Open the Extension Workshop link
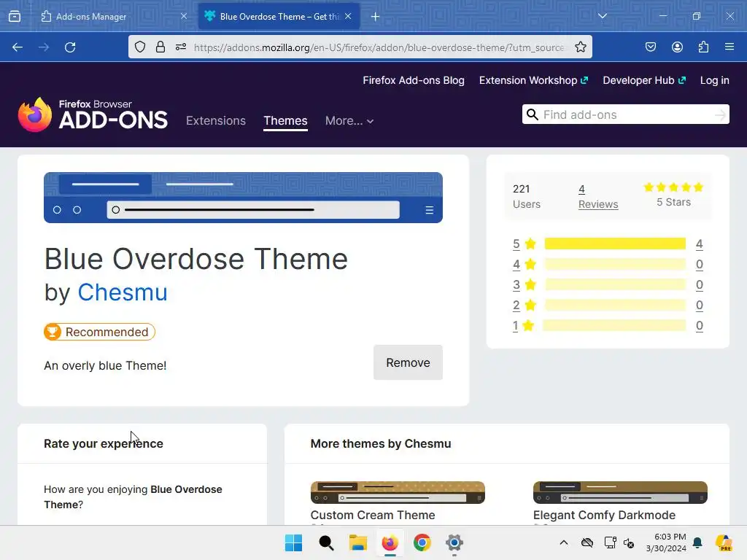This screenshot has height=560, width=747. pyautogui.click(x=533, y=80)
